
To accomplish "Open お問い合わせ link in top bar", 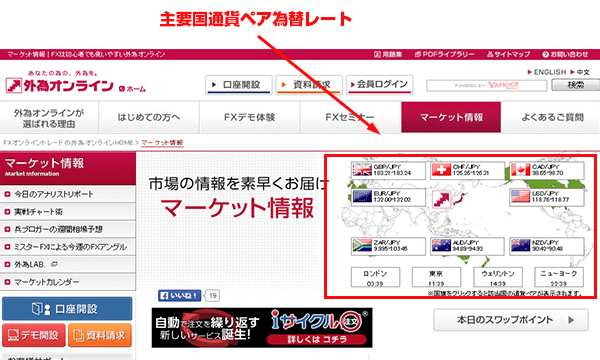I will coord(565,54).
